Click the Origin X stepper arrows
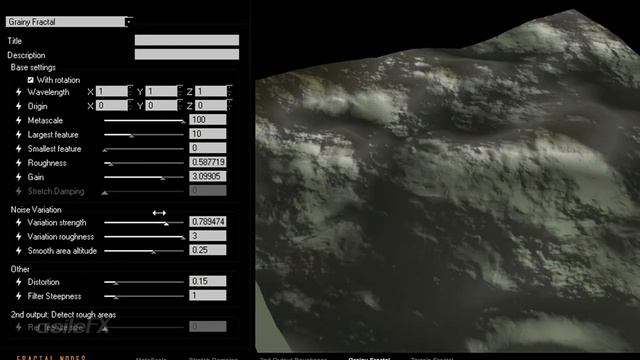 point(130,106)
